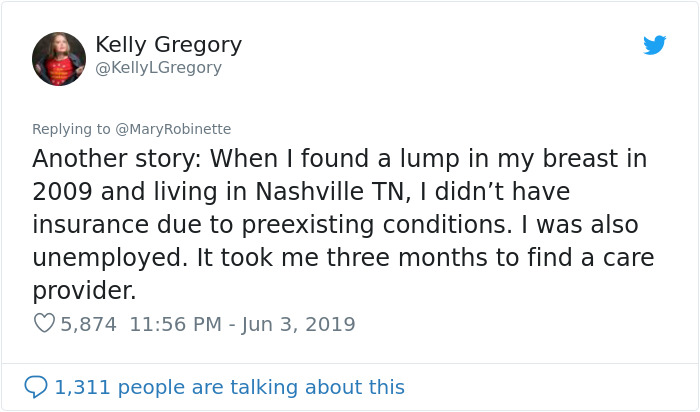
Task: Open '1,311 people are talking about this'
Action: [229, 386]
